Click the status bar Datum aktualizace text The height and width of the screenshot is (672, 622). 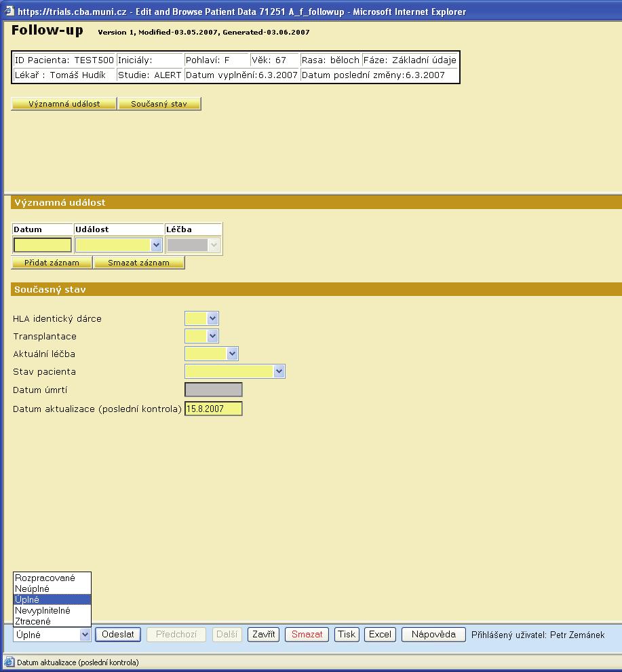[x=78, y=662]
